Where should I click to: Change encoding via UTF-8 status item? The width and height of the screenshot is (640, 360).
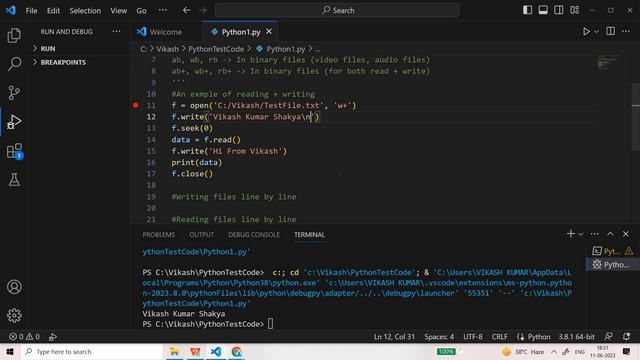(x=473, y=337)
